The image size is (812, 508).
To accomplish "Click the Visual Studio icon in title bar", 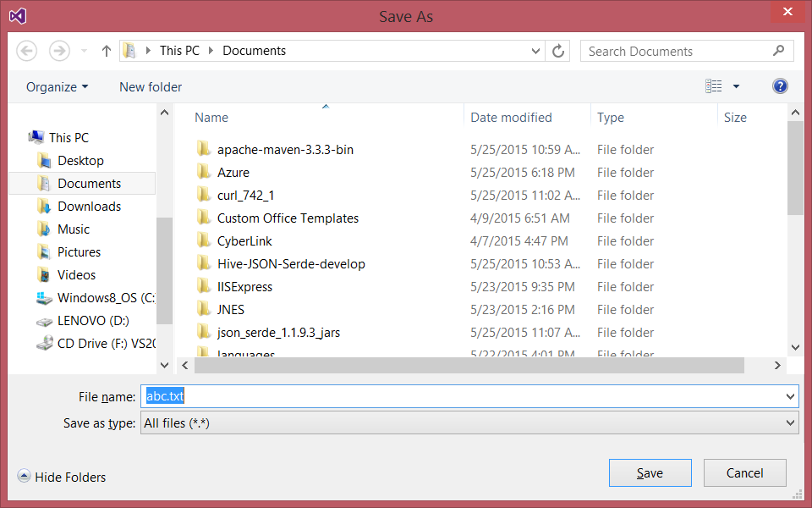I will (x=17, y=14).
